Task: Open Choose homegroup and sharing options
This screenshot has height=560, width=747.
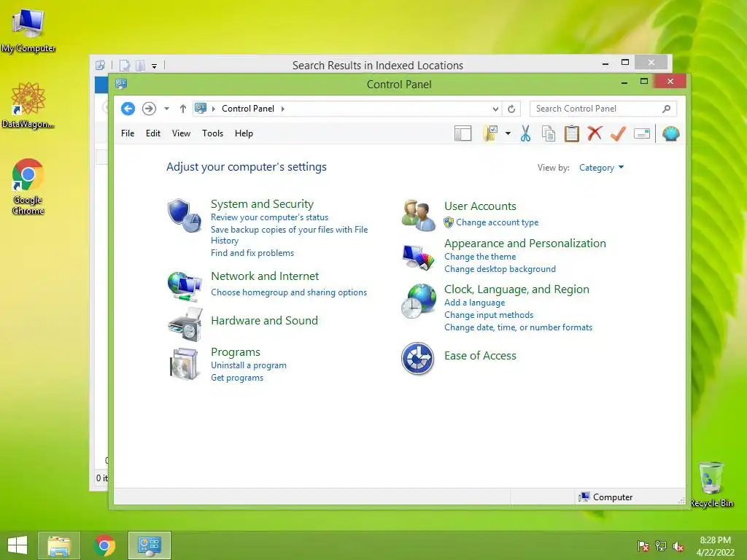Action: coord(289,292)
